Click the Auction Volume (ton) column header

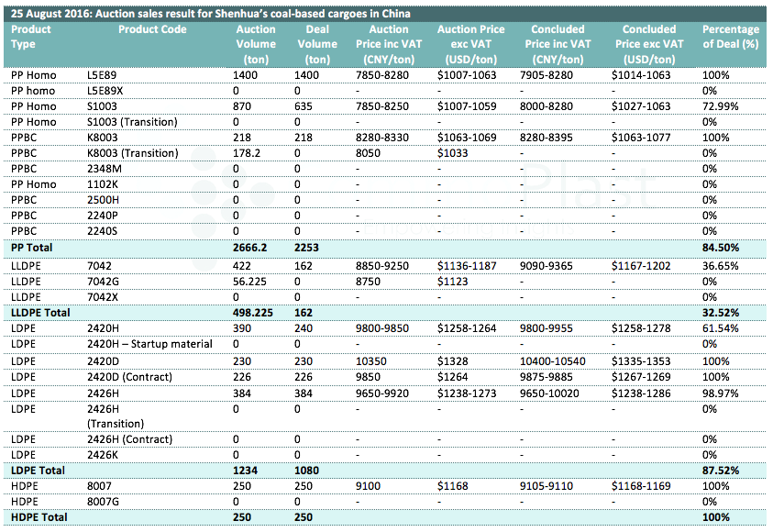[255, 44]
